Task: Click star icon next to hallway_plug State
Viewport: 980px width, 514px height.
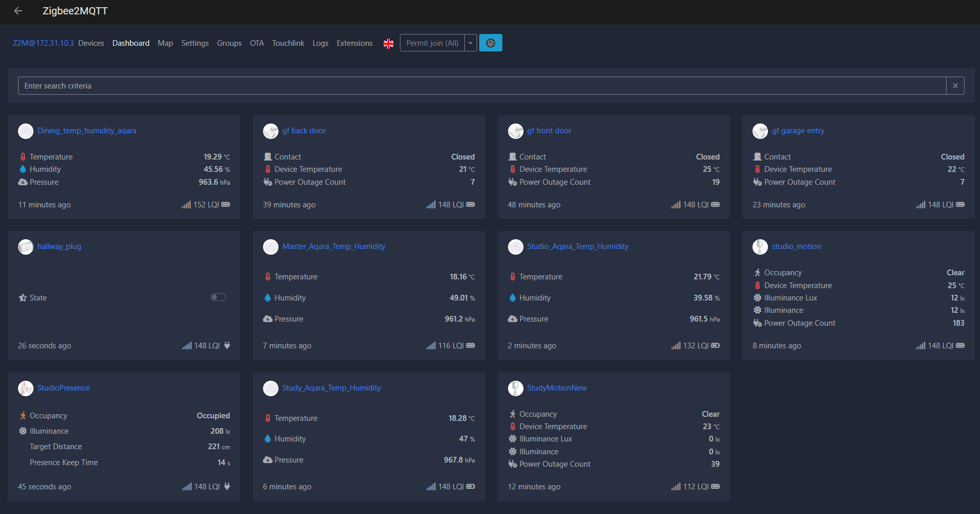Action: [23, 297]
